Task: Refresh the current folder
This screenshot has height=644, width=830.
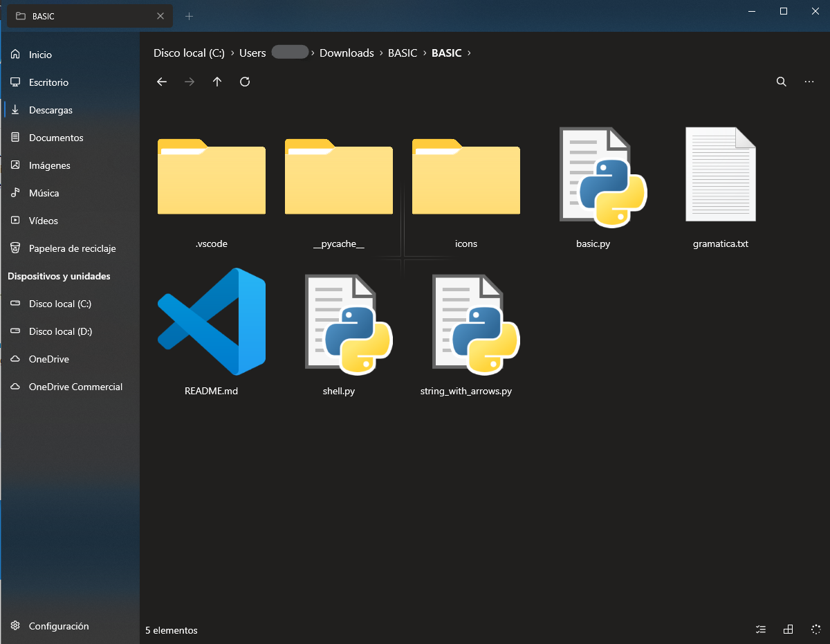Action: 245,82
